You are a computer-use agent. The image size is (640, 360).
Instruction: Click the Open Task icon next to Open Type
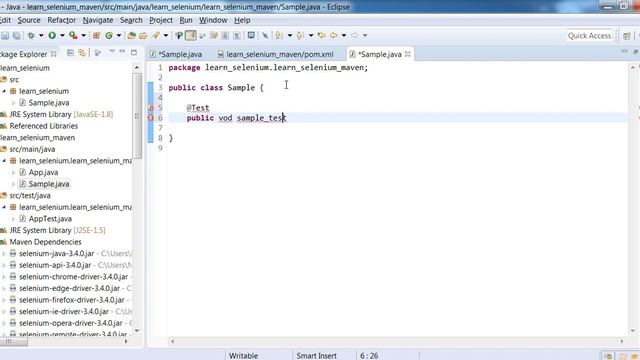click(143, 36)
